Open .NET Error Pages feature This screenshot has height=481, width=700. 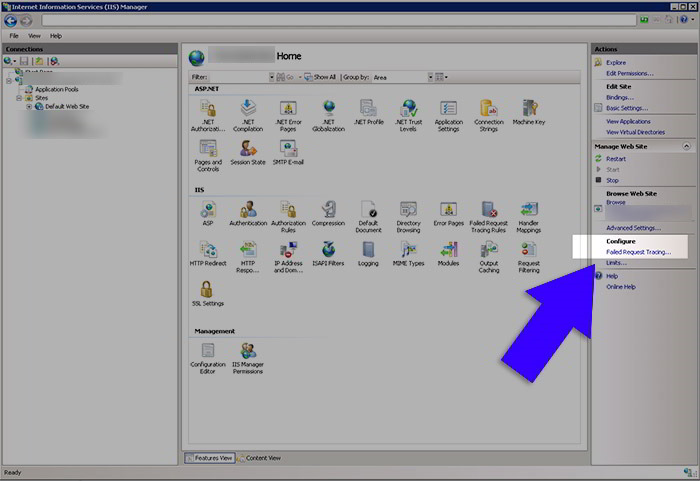coord(288,115)
